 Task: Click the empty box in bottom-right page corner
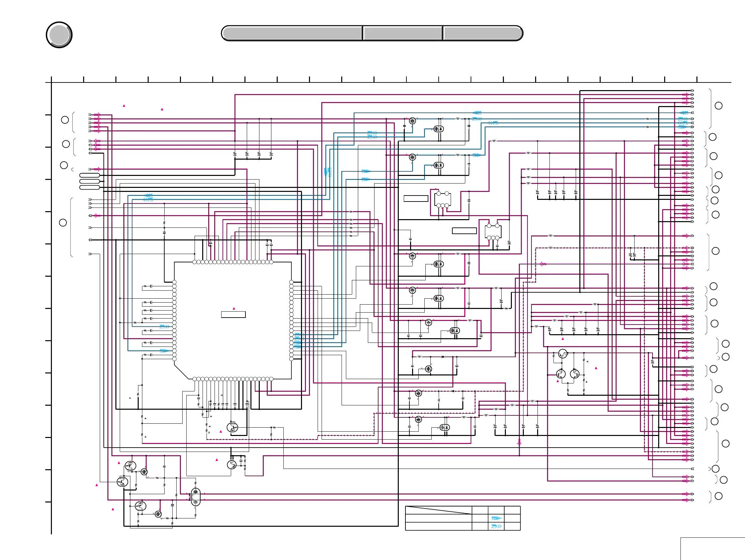(713, 549)
